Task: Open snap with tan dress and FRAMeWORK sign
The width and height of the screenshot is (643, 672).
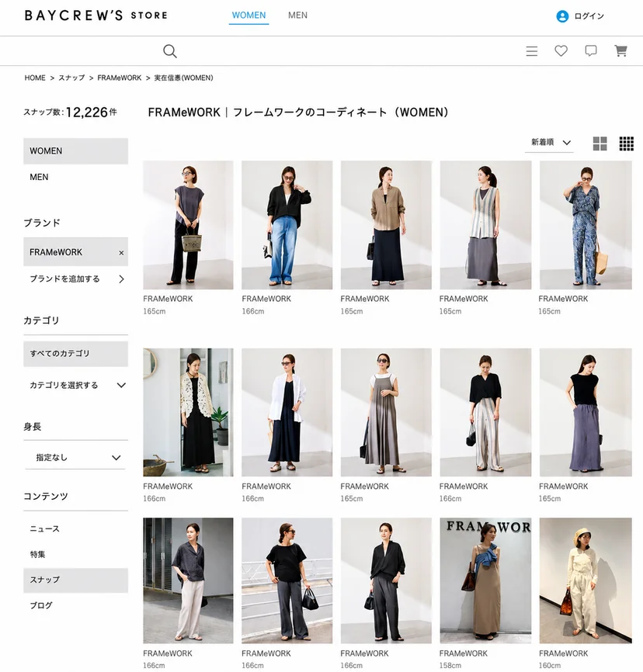Action: [x=485, y=580]
